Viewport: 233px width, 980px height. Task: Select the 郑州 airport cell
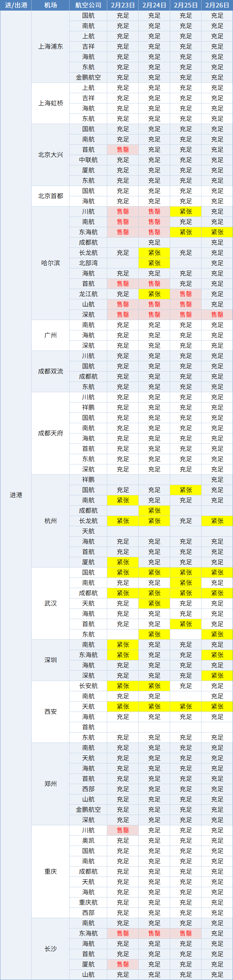[x=51, y=784]
